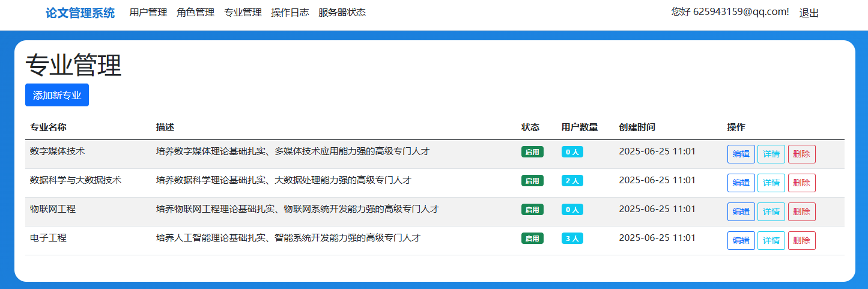Delete the 物联网工程 row

pyautogui.click(x=801, y=211)
